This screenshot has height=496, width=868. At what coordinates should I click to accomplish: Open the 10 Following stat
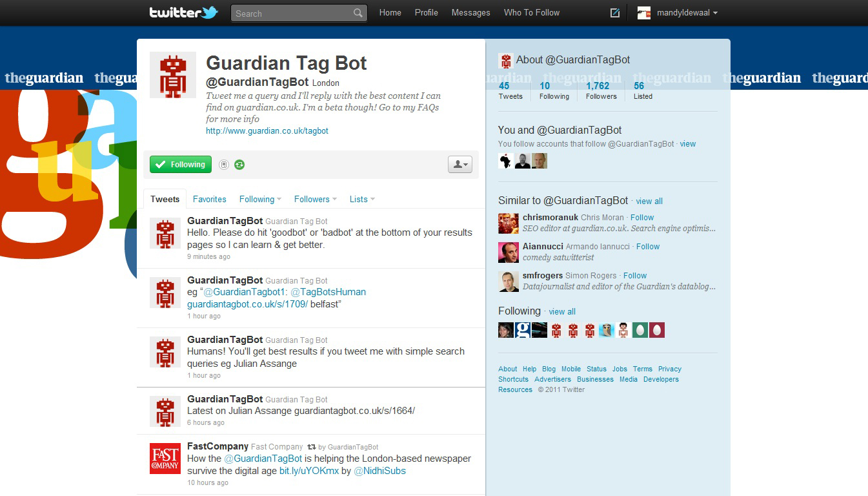coord(554,91)
